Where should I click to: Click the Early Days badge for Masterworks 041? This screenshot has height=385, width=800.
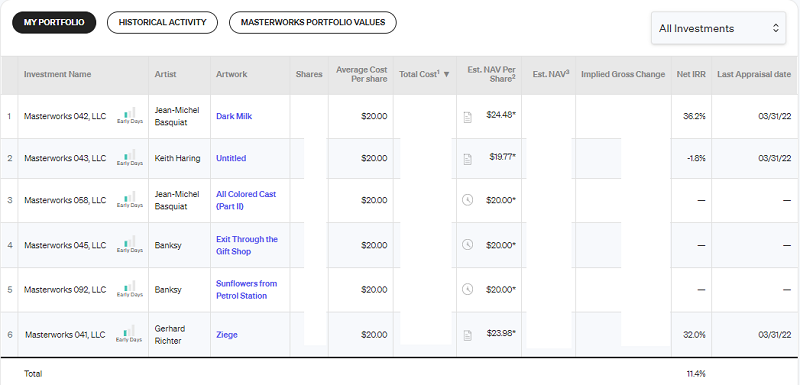point(129,334)
